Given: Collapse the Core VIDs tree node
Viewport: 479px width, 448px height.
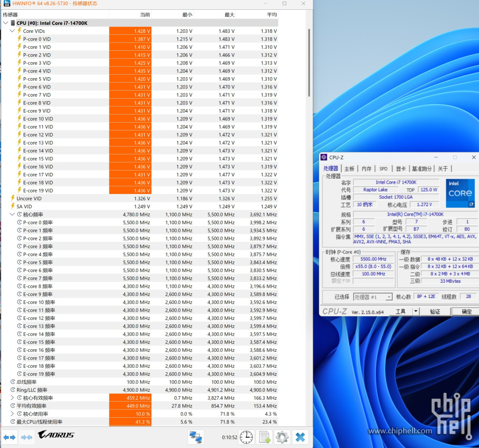Looking at the screenshot, I should pos(12,31).
